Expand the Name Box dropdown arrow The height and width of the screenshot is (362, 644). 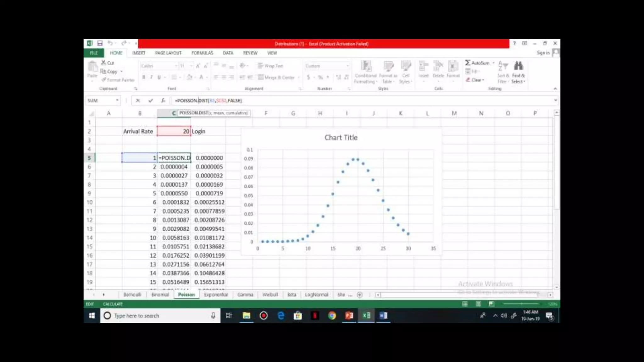coord(117,101)
